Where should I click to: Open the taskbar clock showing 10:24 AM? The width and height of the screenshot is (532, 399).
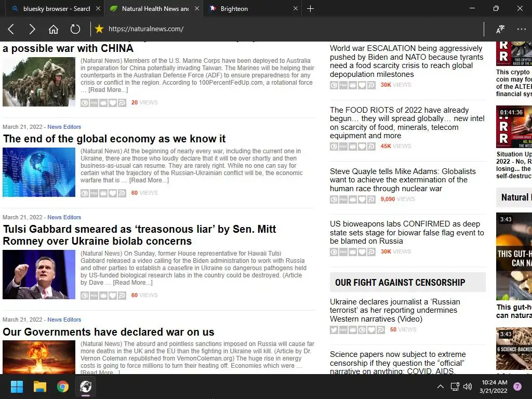pos(494,387)
